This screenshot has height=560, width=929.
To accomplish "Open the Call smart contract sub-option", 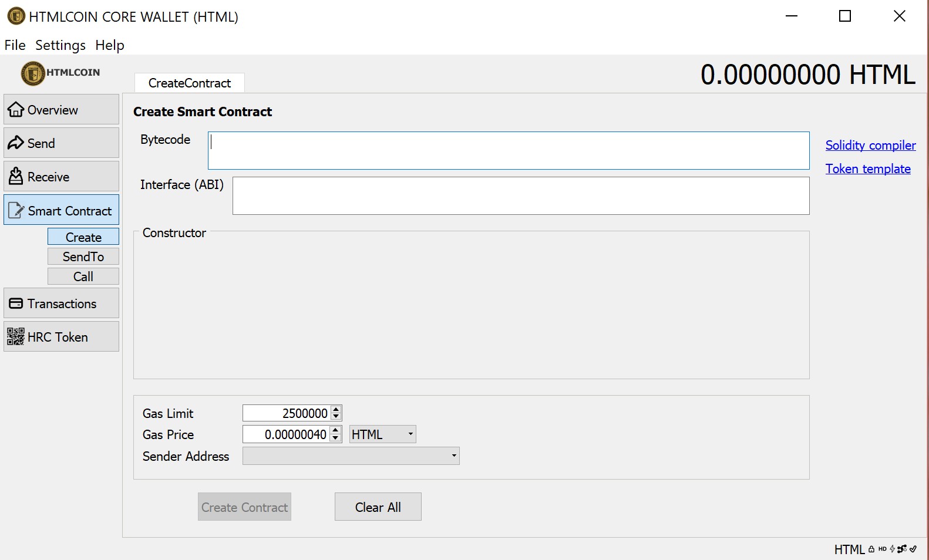I will (x=83, y=276).
